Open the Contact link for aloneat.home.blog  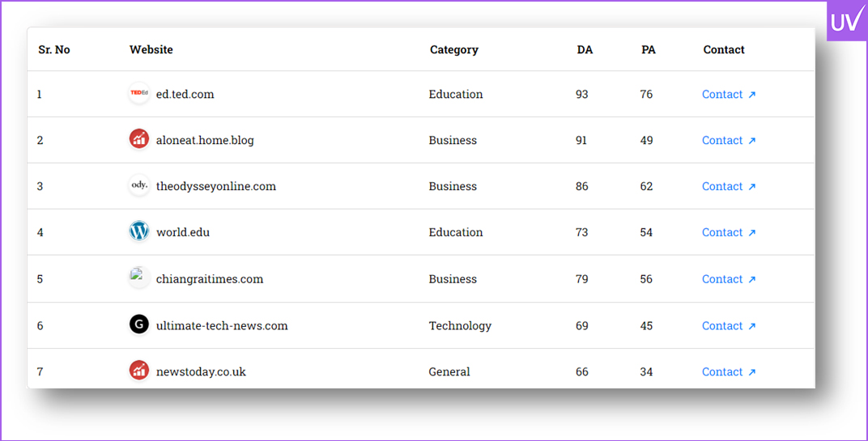point(728,141)
